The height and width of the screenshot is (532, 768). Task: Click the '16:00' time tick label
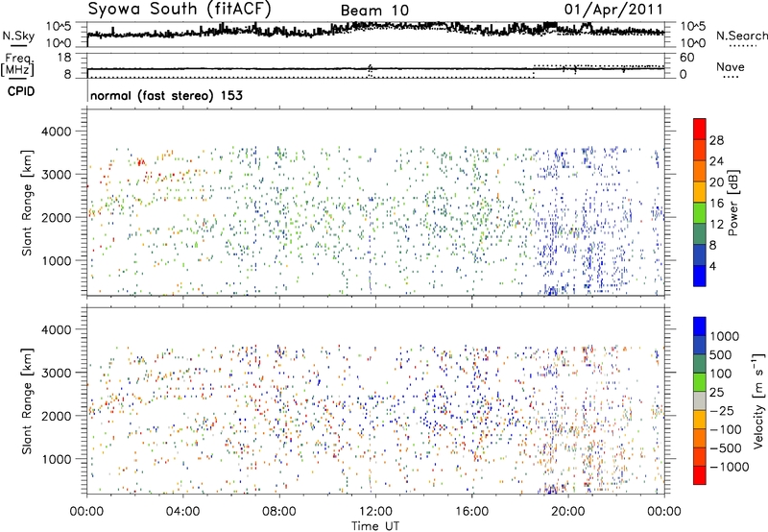pos(471,512)
